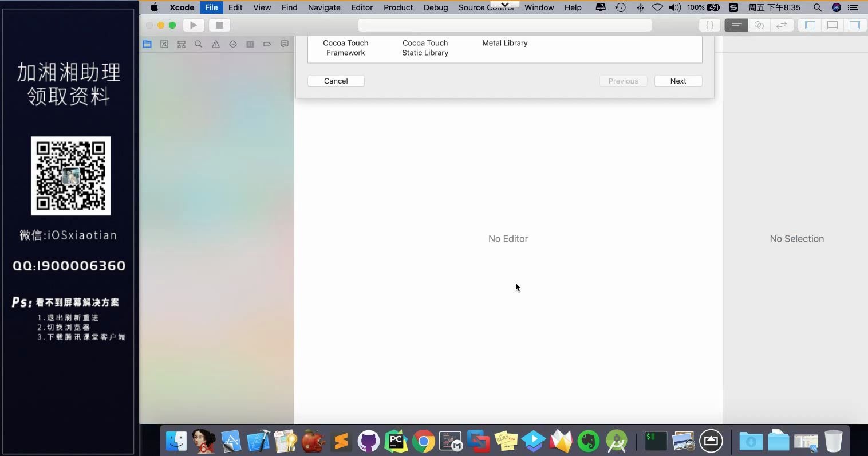Open the Find navigator magnifier icon
868x456 pixels.
click(199, 44)
